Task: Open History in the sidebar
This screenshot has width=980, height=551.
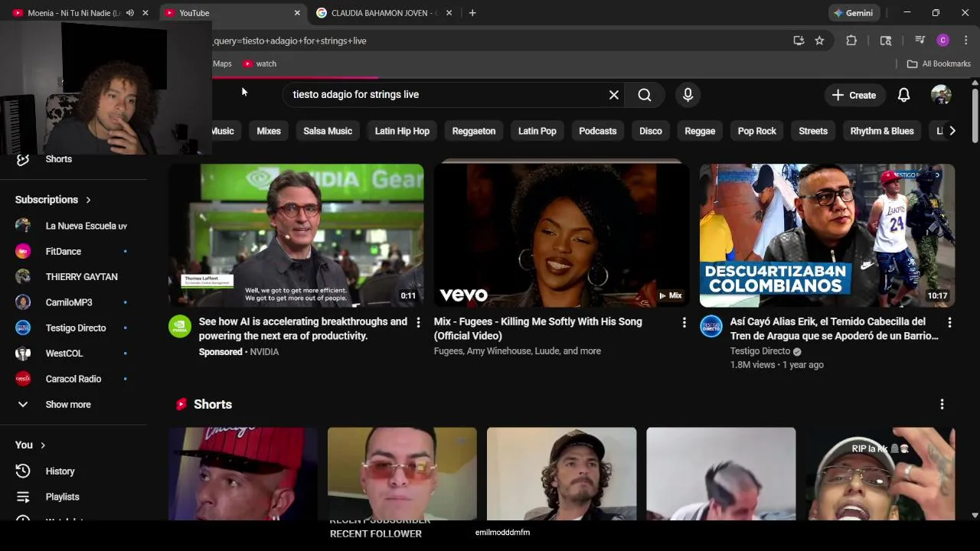Action: [x=73, y=471]
